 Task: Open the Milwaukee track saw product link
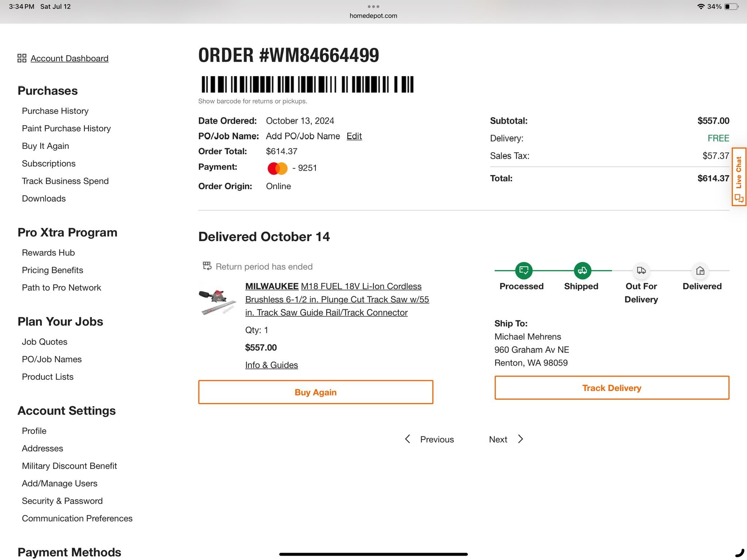[x=337, y=300]
